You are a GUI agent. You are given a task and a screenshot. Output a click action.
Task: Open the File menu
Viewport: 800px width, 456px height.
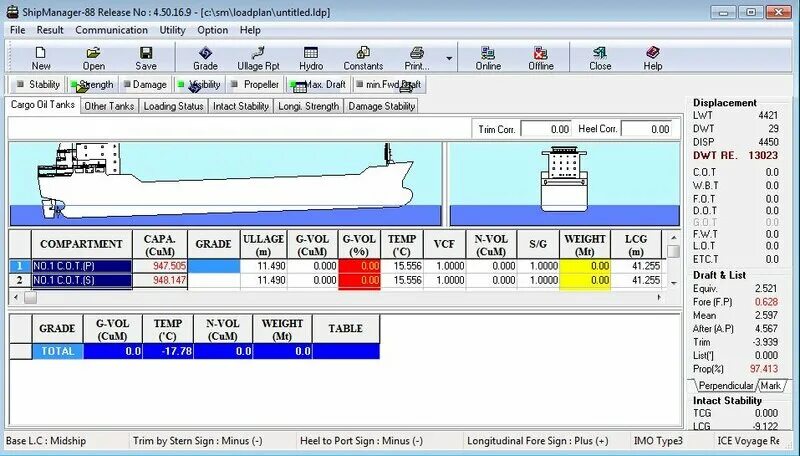click(x=17, y=30)
